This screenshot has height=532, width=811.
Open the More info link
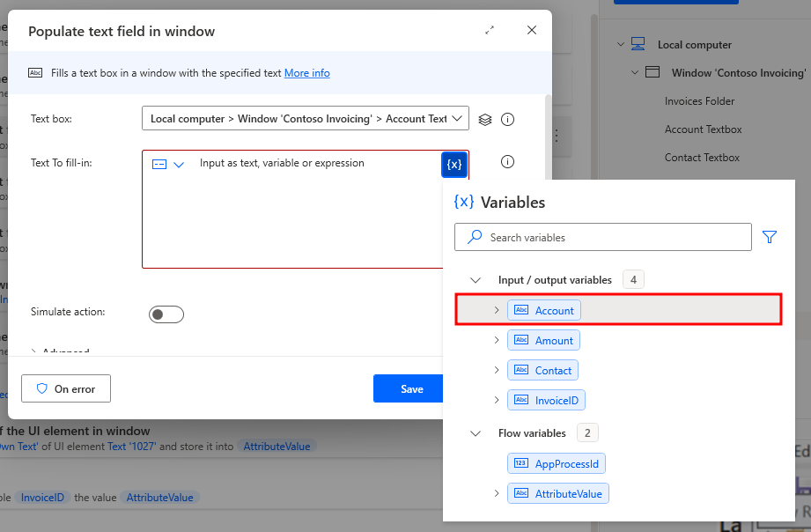click(306, 72)
